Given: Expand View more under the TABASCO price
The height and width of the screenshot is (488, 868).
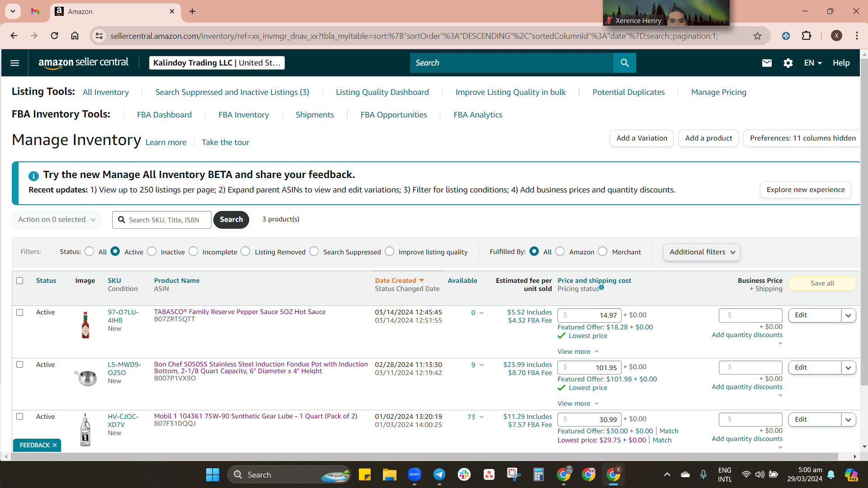Looking at the screenshot, I should [578, 352].
